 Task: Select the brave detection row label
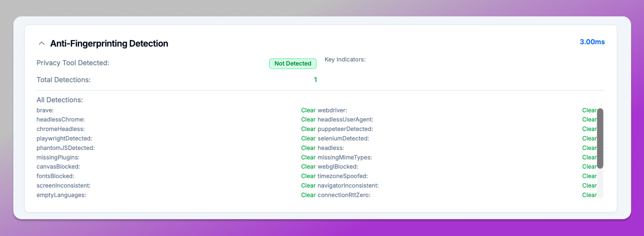[45, 110]
